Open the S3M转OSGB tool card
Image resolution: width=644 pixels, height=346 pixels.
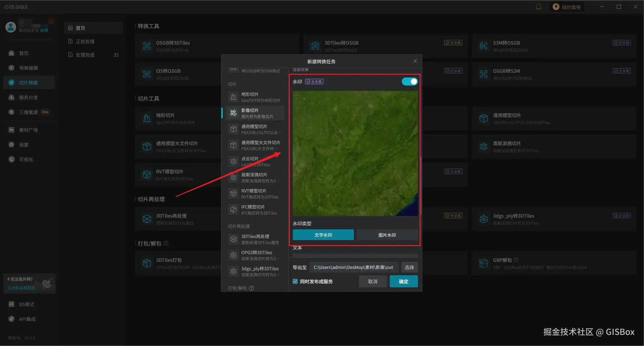[x=554, y=46]
